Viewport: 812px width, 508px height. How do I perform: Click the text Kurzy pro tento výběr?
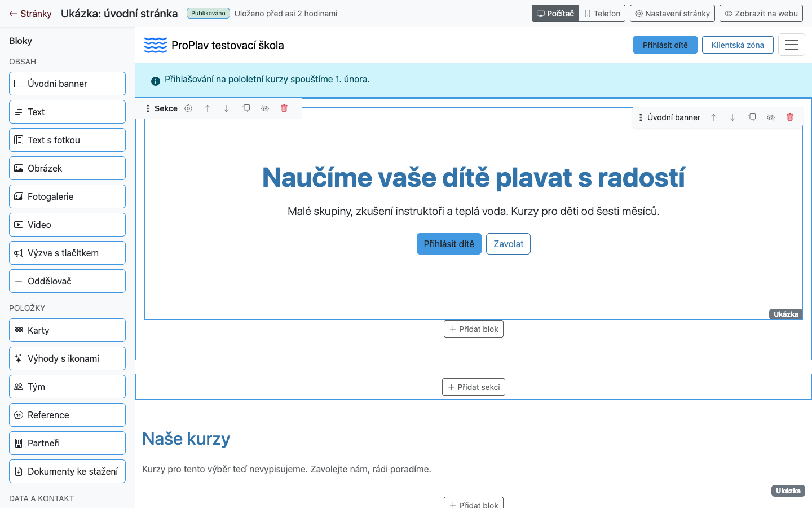click(286, 469)
